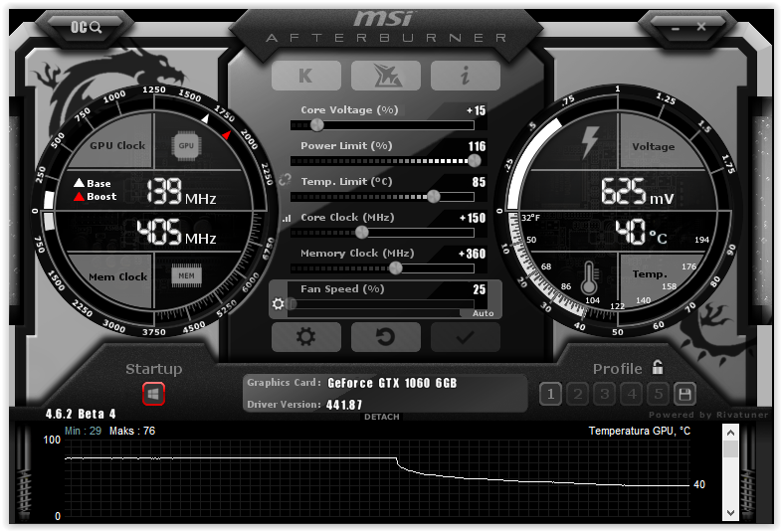Toggle the profile lock icon

click(x=658, y=368)
